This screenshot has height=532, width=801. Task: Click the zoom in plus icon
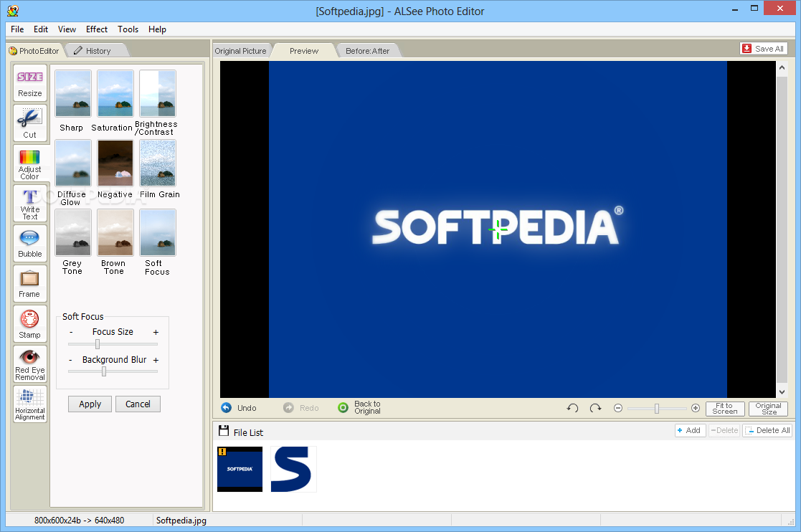[x=696, y=408]
